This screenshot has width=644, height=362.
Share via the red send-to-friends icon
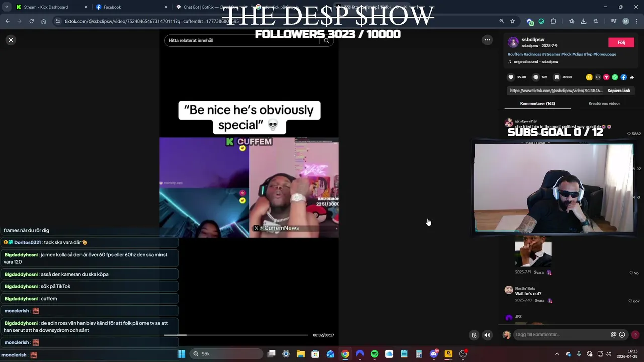coord(606,77)
